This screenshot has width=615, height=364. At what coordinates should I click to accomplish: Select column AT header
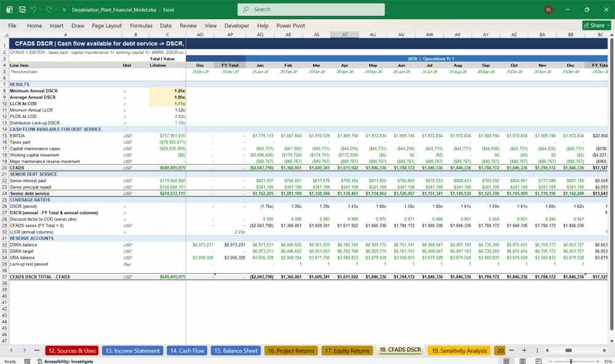click(344, 35)
